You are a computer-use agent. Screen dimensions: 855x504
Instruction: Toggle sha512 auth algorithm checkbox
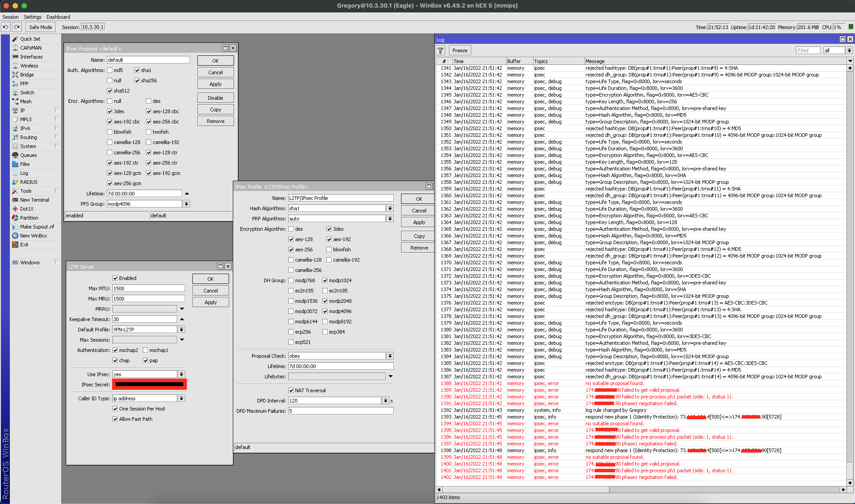click(x=110, y=91)
